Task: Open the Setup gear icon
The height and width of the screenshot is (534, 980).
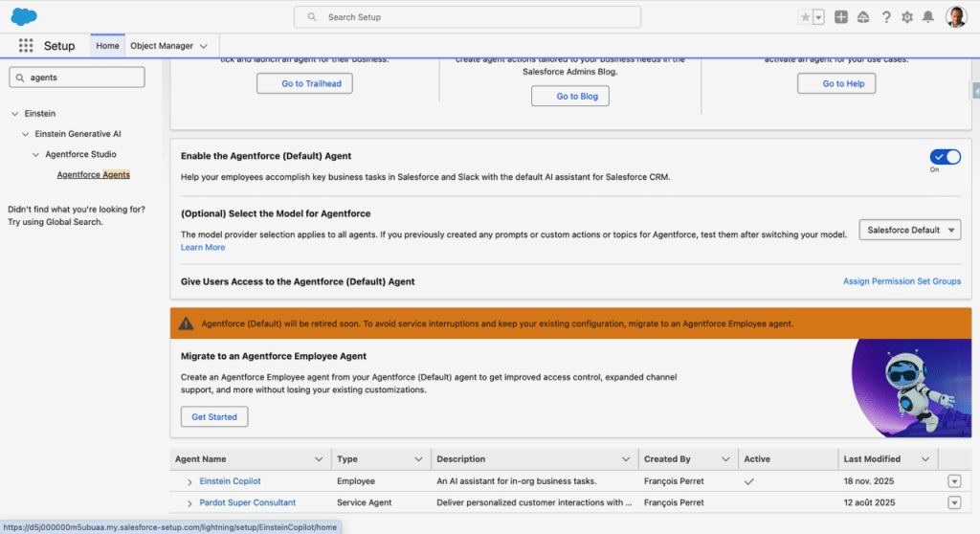Action: [907, 17]
